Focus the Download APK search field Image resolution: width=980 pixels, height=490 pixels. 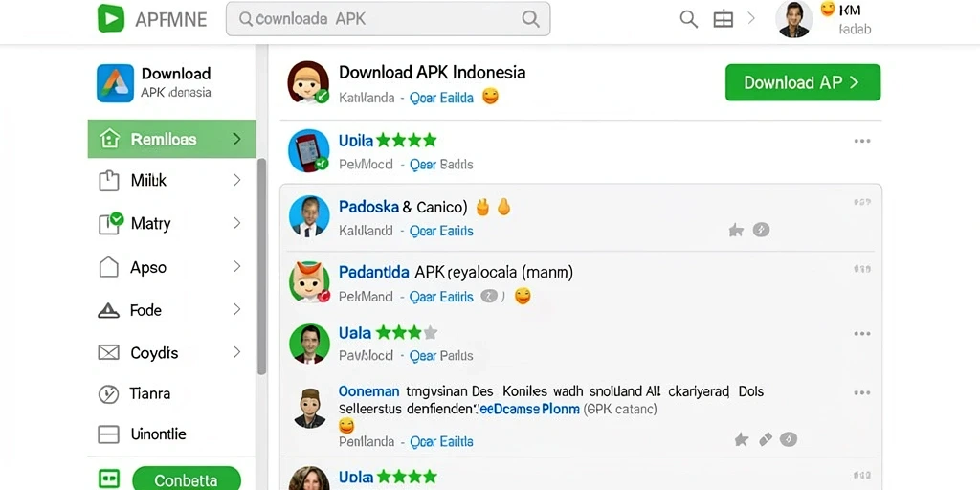click(389, 19)
